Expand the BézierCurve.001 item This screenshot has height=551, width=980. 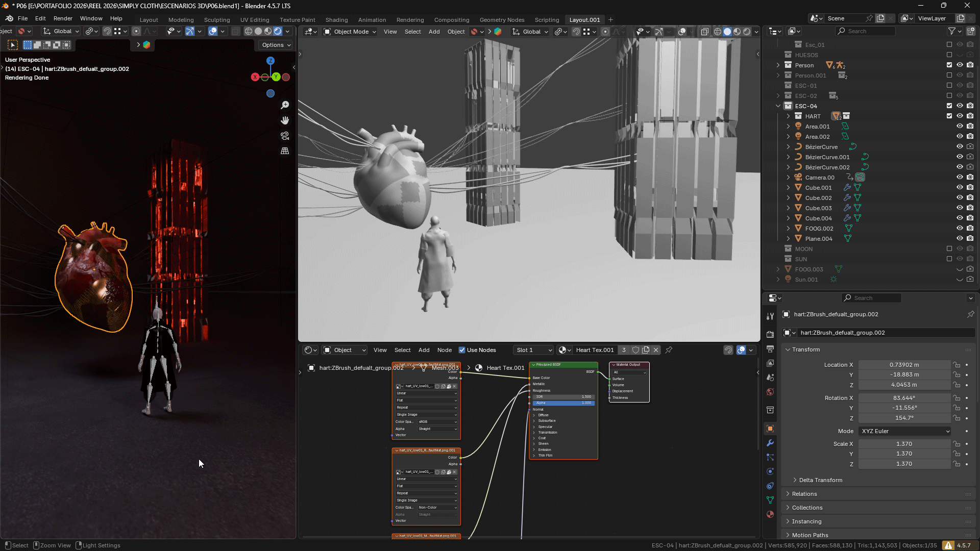click(788, 157)
